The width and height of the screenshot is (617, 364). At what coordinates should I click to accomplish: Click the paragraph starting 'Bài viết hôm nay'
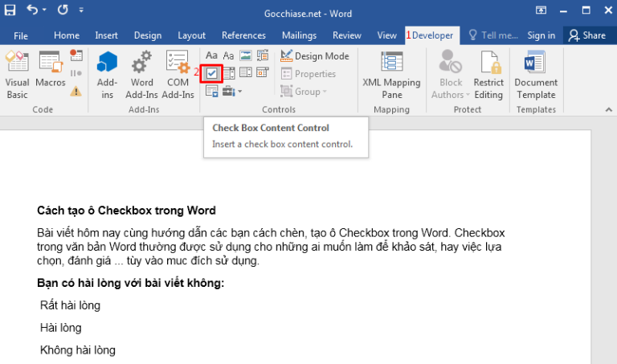(x=271, y=247)
